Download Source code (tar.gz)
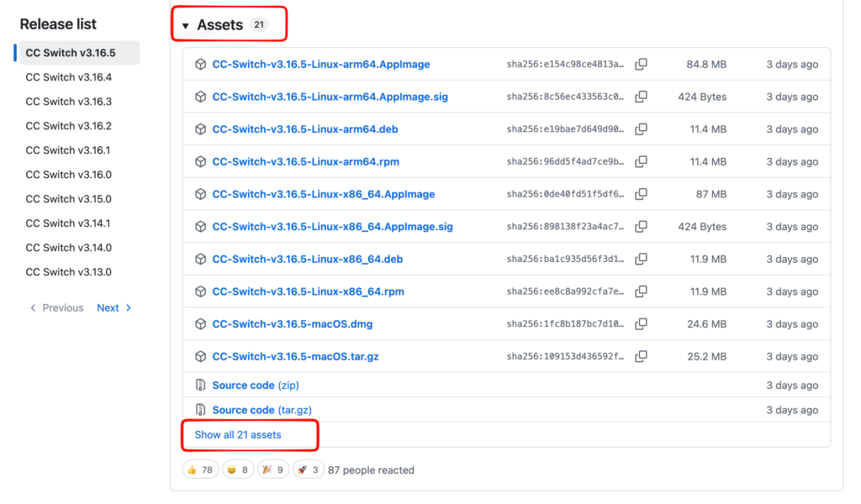 click(x=262, y=410)
